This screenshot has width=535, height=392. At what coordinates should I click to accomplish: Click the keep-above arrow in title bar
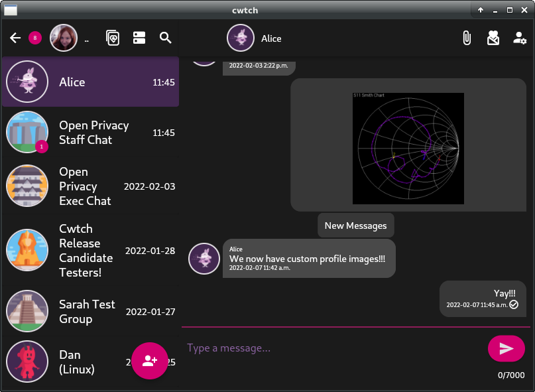pyautogui.click(x=481, y=10)
